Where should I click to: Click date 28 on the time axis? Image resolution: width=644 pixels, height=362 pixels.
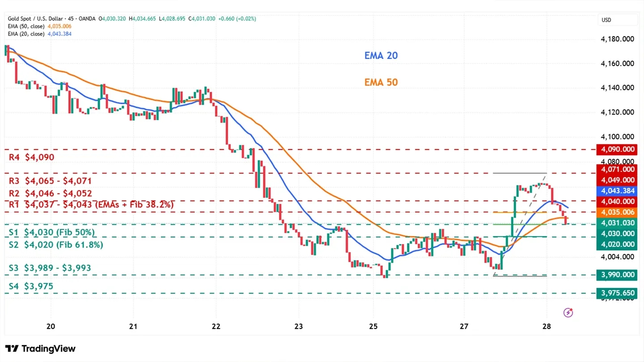tap(547, 327)
